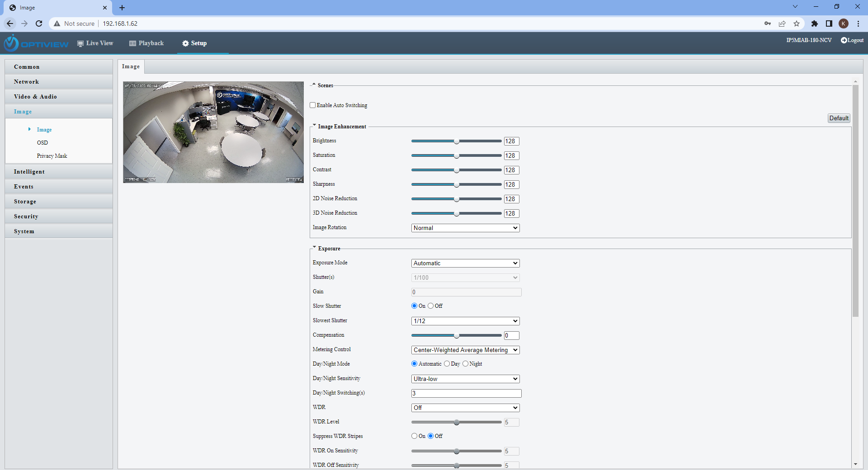Click the share page icon
Screen dimensions: 868x470
(x=782, y=23)
